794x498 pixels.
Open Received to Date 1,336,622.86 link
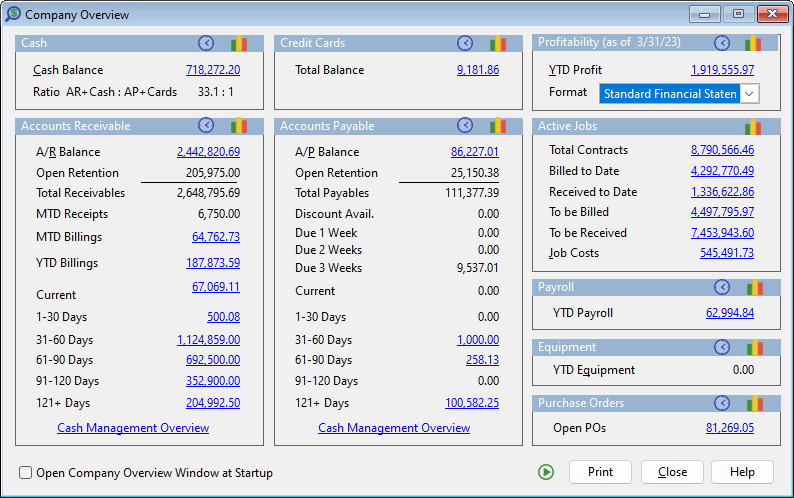click(723, 192)
